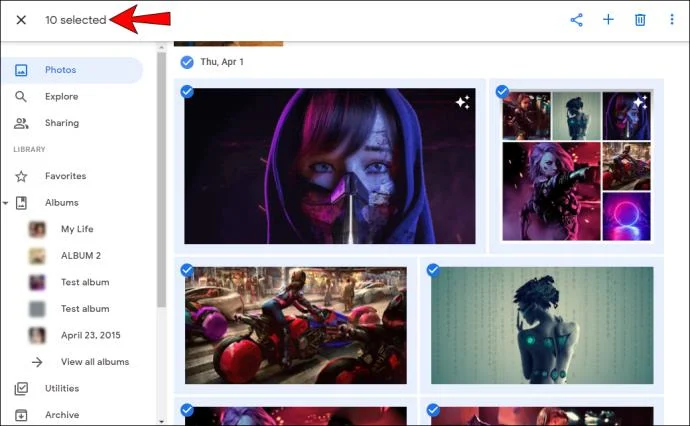Click the Albums book icon
The image size is (690, 426).
[21, 203]
